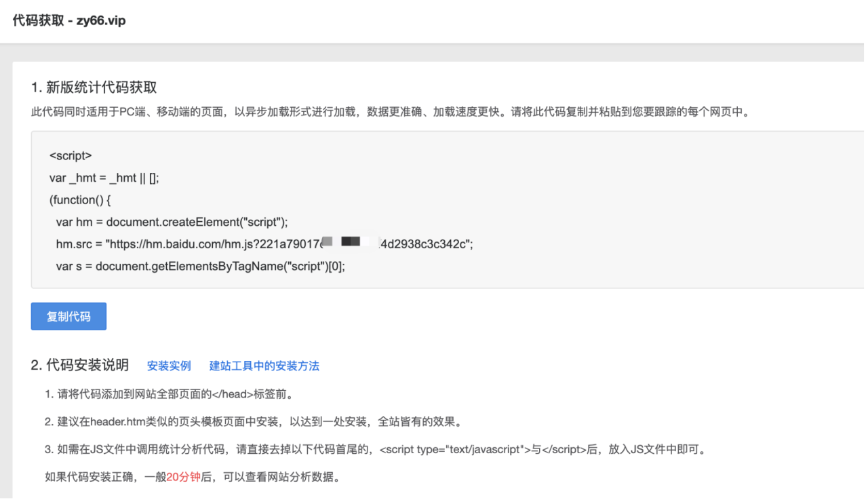Click instruction 1 about the </head> tag

[x=169, y=394]
